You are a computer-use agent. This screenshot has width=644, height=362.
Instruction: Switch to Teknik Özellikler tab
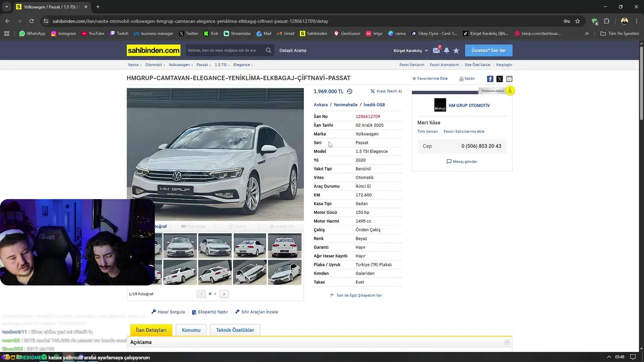pos(235,330)
